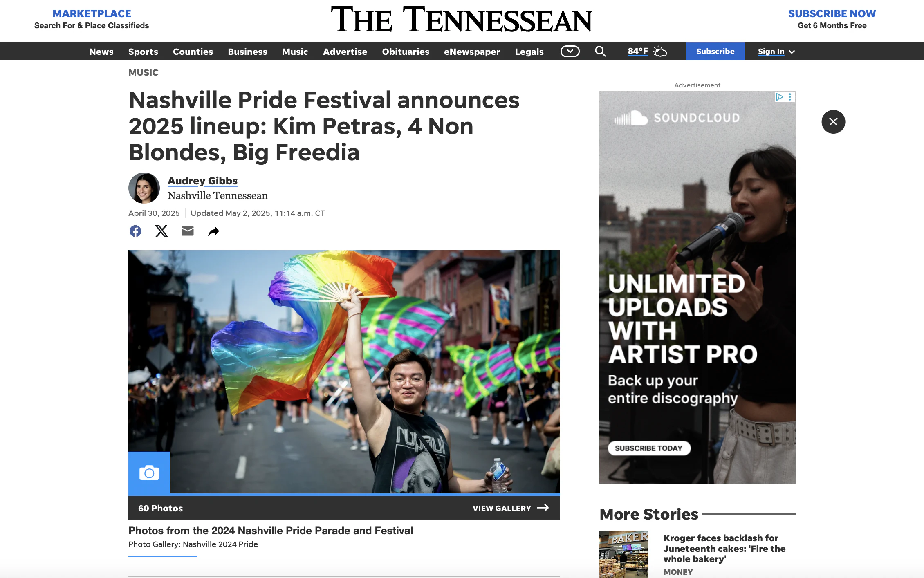Viewport: 924px width, 578px height.
Task: Share article on X
Action: 161,231
